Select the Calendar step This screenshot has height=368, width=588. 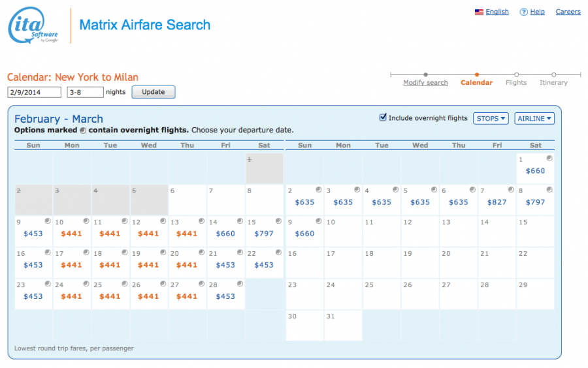[477, 83]
